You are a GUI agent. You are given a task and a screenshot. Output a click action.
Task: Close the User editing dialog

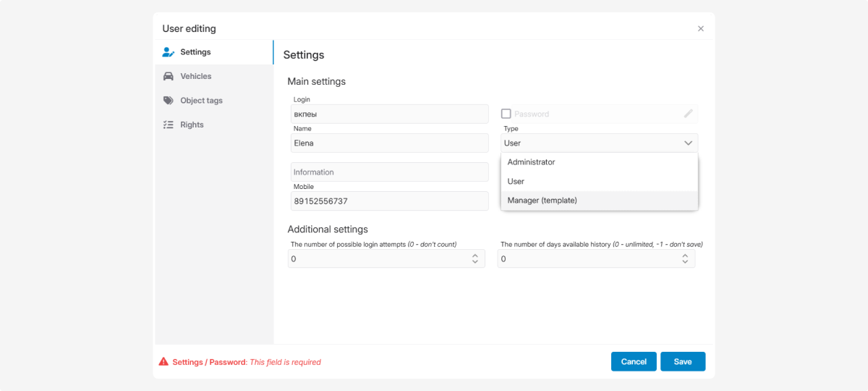(x=700, y=29)
